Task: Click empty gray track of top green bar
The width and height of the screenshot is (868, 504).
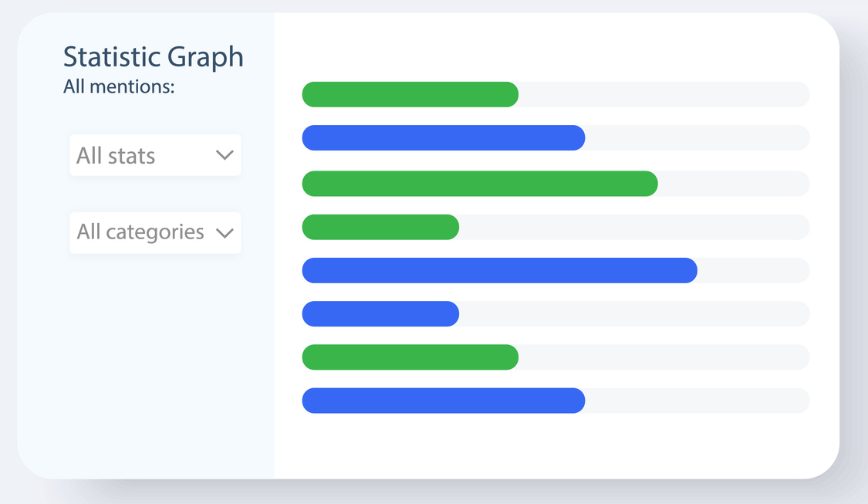Action: coord(664,94)
